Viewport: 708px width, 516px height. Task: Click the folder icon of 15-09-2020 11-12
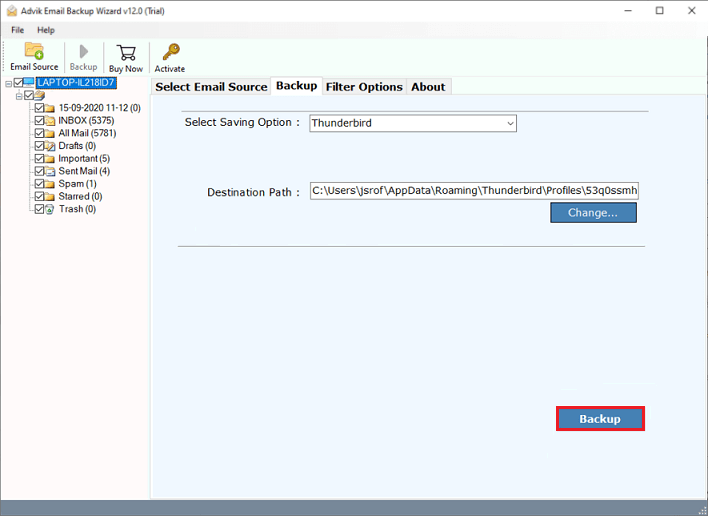[x=50, y=108]
